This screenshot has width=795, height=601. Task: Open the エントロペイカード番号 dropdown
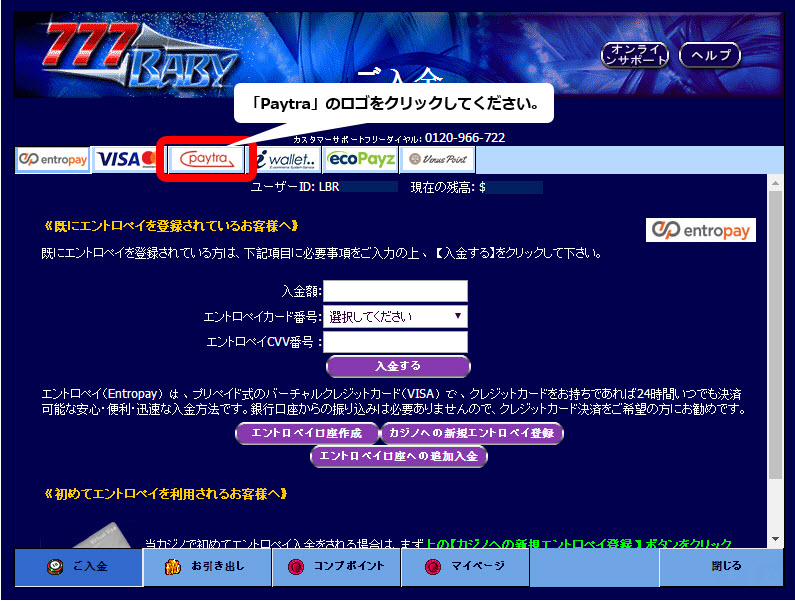coord(395,316)
